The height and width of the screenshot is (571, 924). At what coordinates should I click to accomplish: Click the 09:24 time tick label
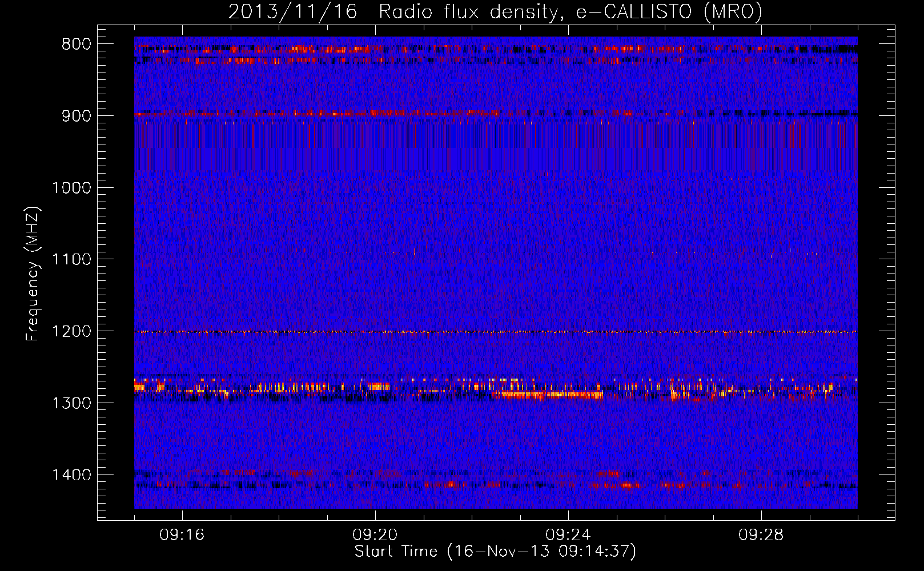pos(568,535)
